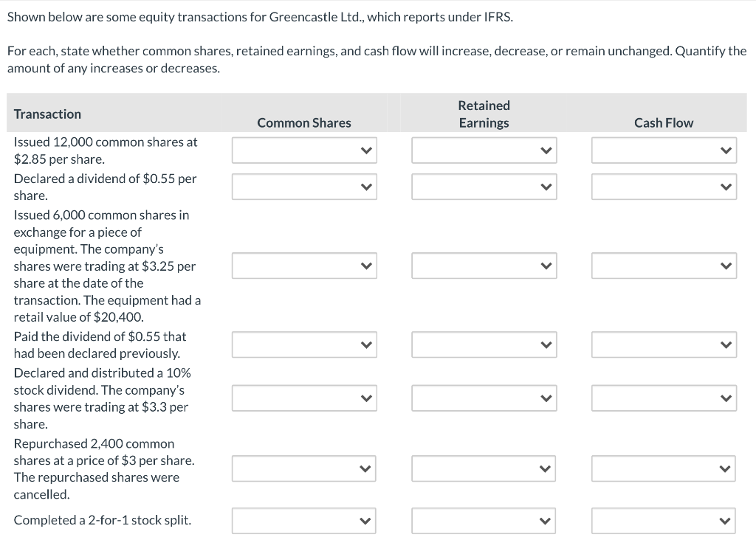Viewport: 756px width, 554px height.
Task: Open Retained Earnings dropdown for repurchased shares row
Action: point(484,468)
